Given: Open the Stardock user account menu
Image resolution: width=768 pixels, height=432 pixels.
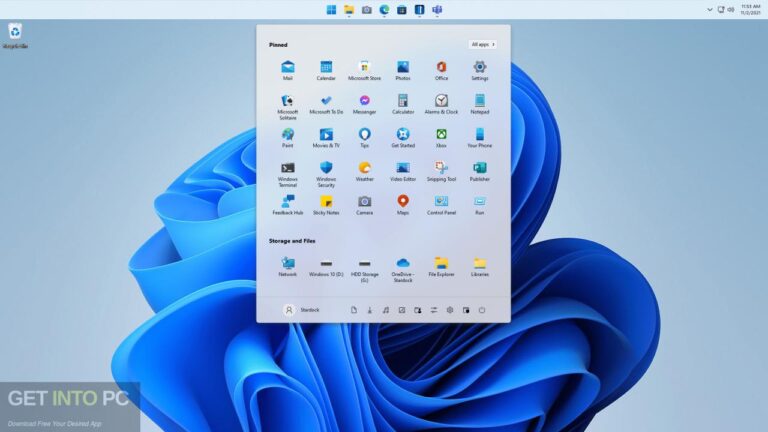Looking at the screenshot, I should (302, 310).
